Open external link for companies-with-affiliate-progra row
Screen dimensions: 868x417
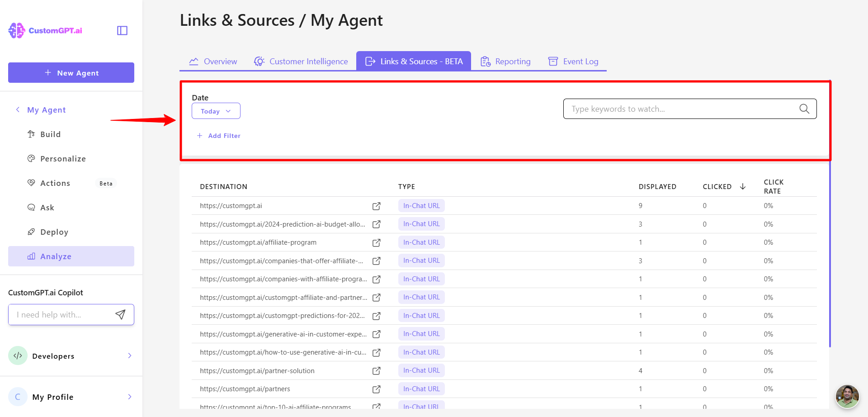pos(376,280)
